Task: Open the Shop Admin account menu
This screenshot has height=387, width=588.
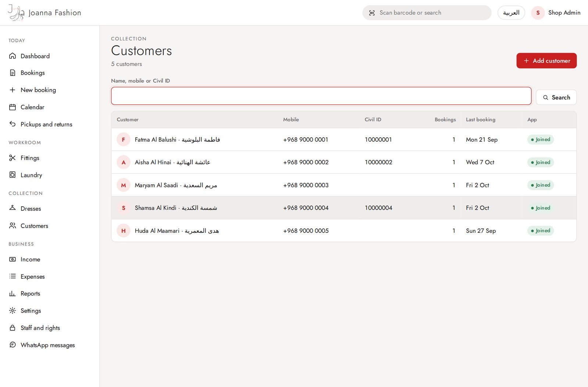Action: click(x=556, y=13)
